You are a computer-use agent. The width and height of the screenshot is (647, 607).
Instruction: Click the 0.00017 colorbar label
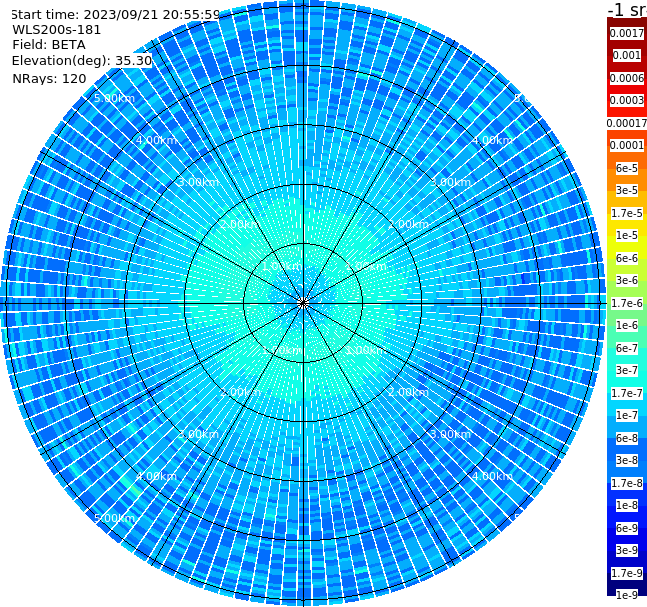point(626,123)
